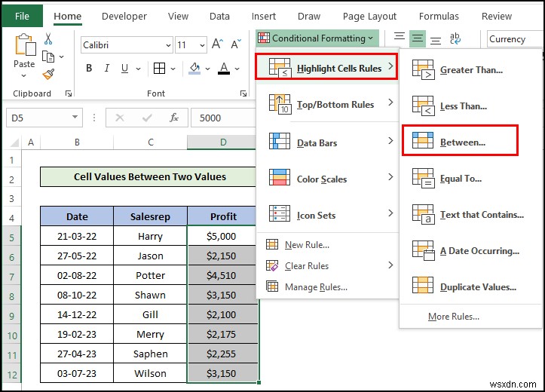
Task: Decrease font size with small A icon
Action: click(236, 44)
